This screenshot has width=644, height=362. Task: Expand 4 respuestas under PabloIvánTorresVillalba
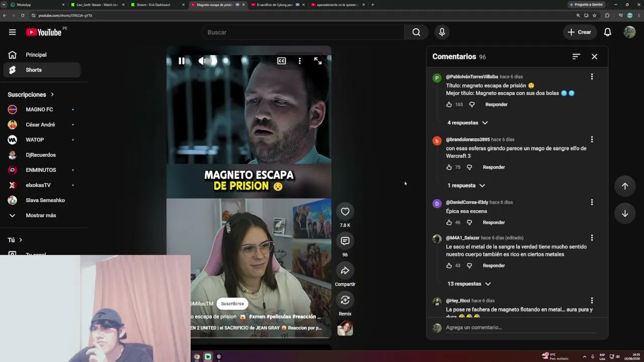tap(467, 123)
